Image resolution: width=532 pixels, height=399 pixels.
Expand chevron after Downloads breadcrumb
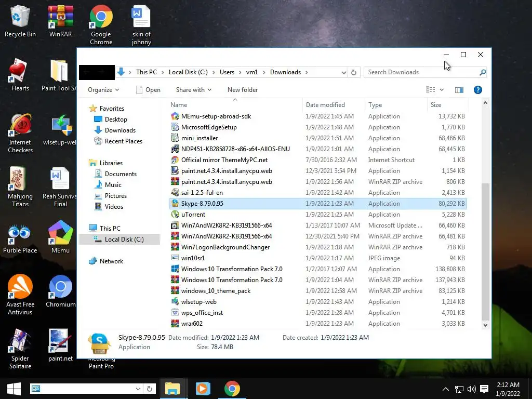307,73
